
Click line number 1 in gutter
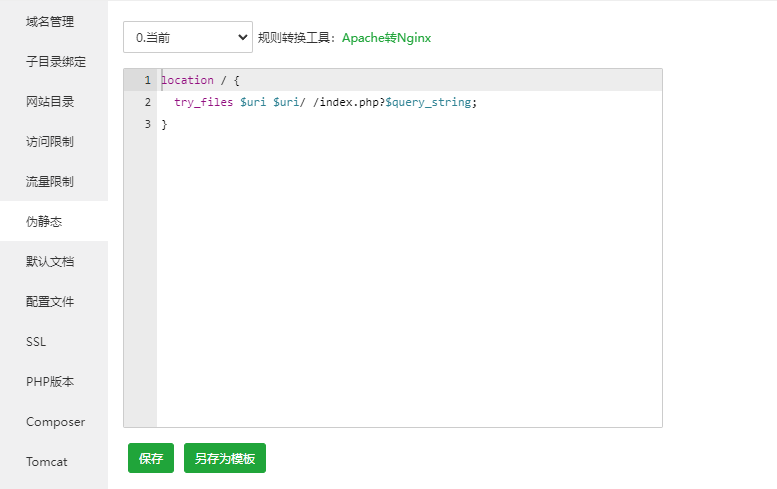pos(148,80)
